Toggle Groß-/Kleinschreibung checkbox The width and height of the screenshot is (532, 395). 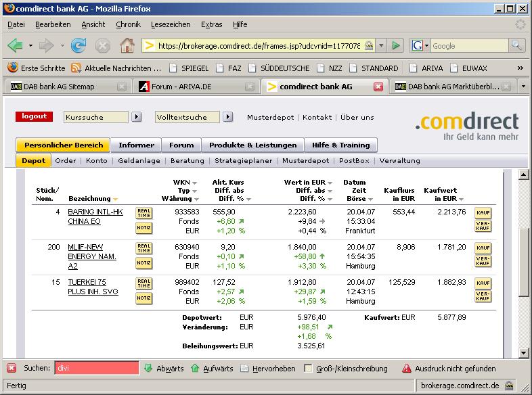click(309, 369)
